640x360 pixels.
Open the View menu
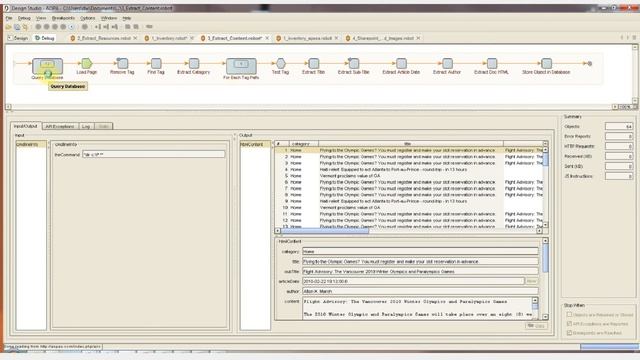point(41,18)
